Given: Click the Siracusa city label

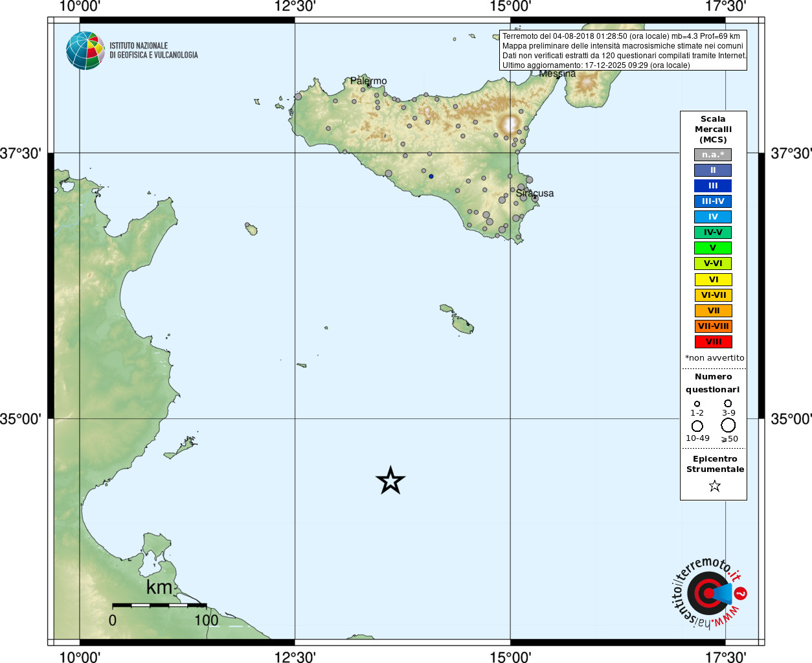Looking at the screenshot, I should (535, 193).
